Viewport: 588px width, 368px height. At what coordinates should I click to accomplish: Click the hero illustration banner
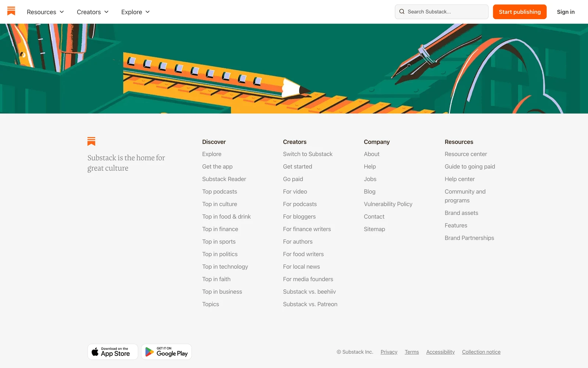coord(294,68)
